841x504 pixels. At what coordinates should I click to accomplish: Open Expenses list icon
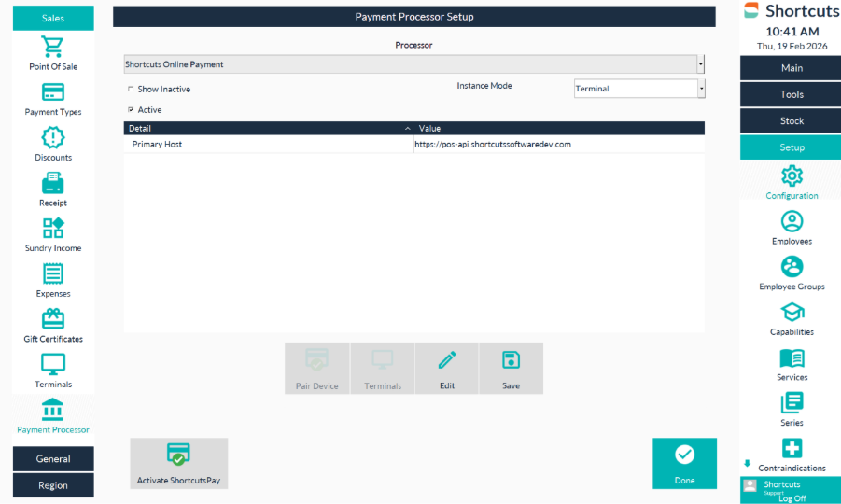point(52,274)
